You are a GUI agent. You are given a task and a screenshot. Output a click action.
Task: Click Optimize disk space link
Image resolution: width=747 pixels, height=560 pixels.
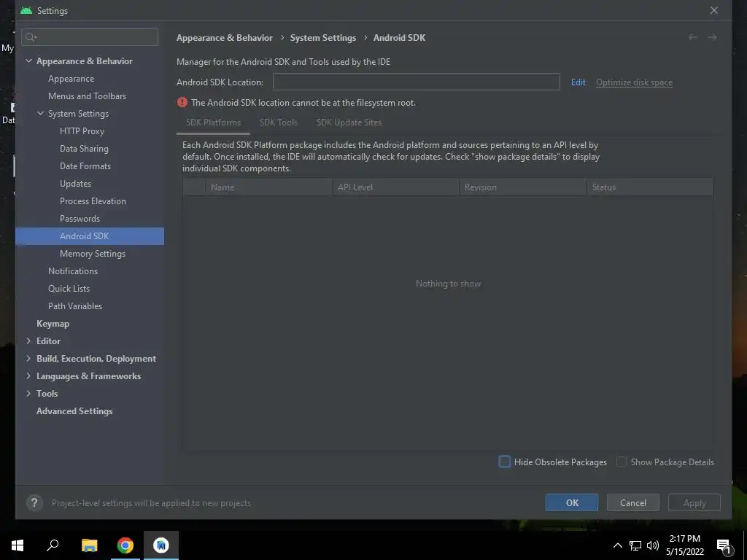(x=634, y=82)
